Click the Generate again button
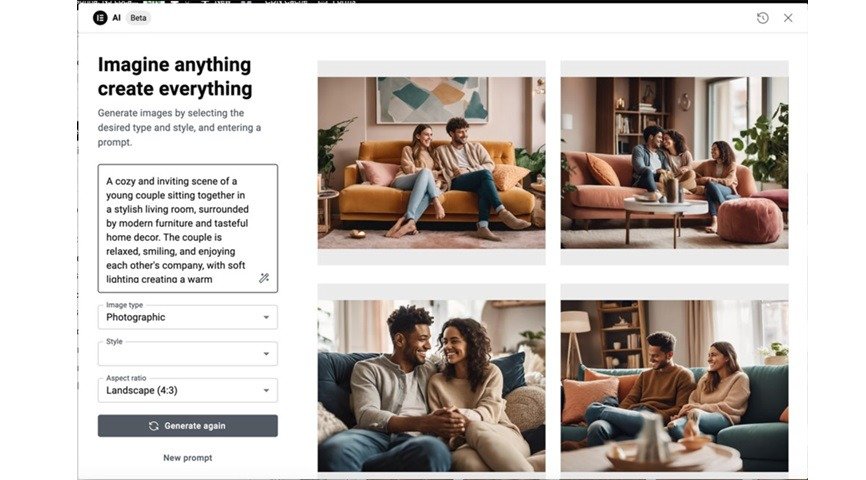The height and width of the screenshot is (480, 866). pos(188,426)
